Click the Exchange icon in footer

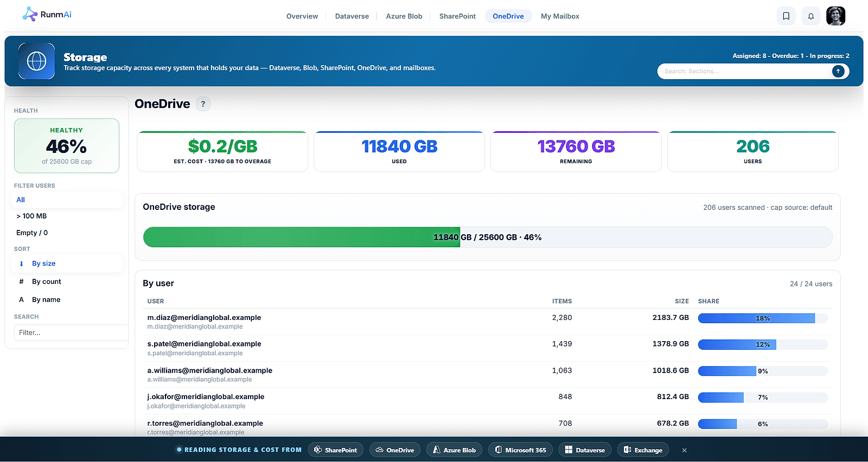(627, 450)
